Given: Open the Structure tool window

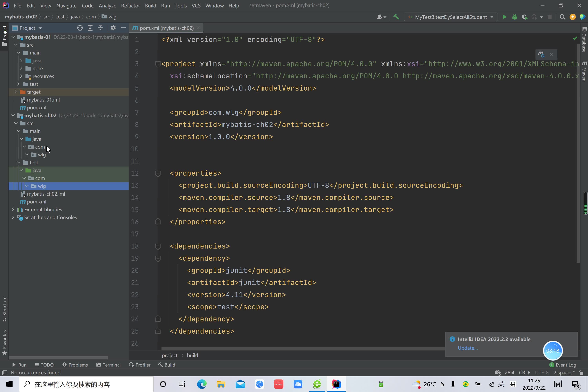Looking at the screenshot, I should click(x=5, y=309).
